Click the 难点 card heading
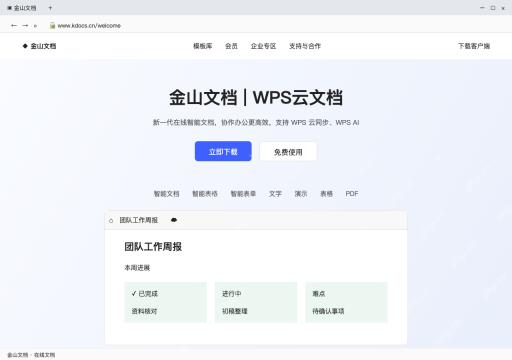 pyautogui.click(x=319, y=294)
